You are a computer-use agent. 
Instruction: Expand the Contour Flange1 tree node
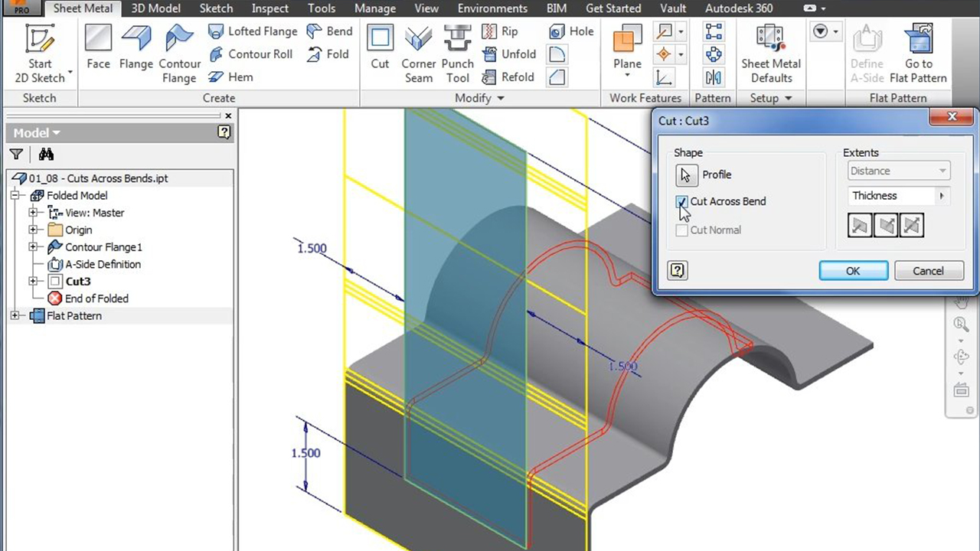33,247
